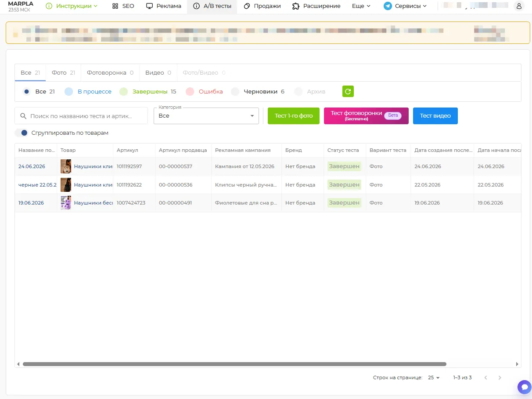
Task: Select the Завершены status filter
Action: click(148, 92)
